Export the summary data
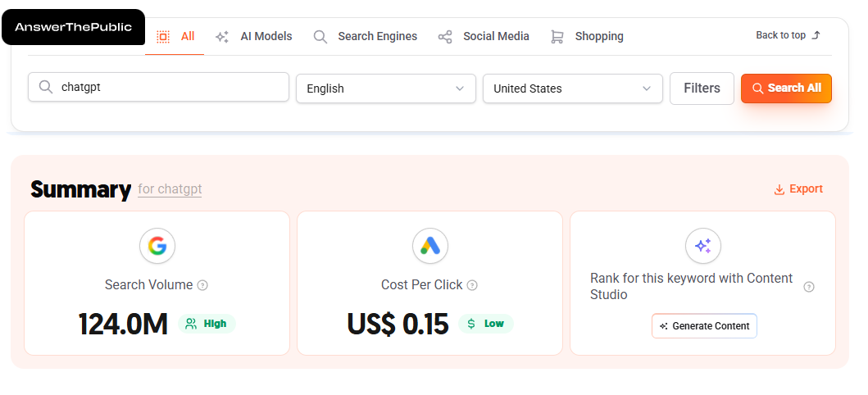 click(798, 189)
